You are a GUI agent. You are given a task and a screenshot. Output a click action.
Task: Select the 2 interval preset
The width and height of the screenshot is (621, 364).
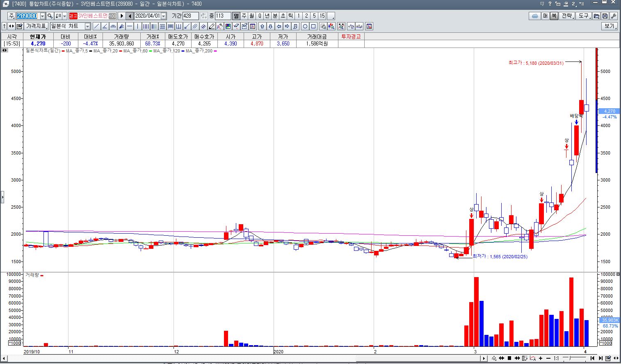[306, 16]
